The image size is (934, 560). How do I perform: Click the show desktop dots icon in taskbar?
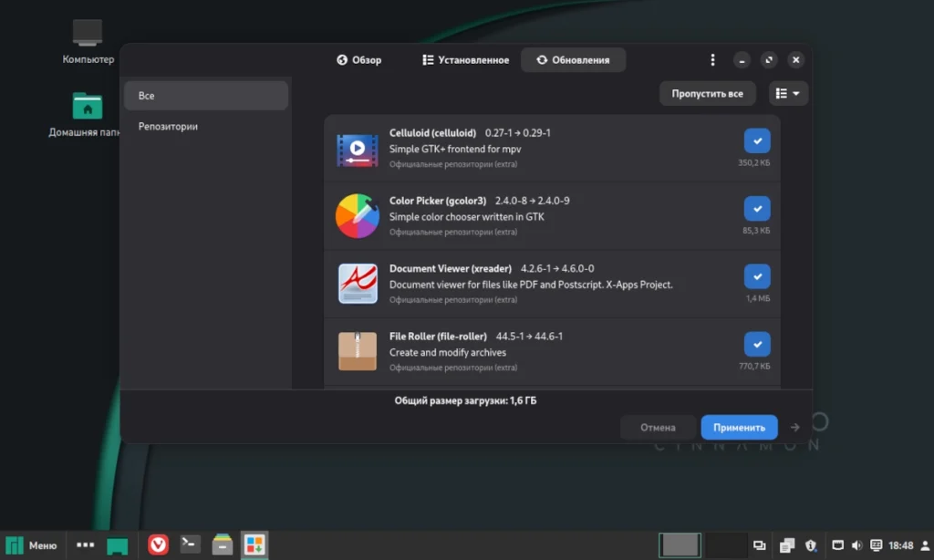[85, 544]
